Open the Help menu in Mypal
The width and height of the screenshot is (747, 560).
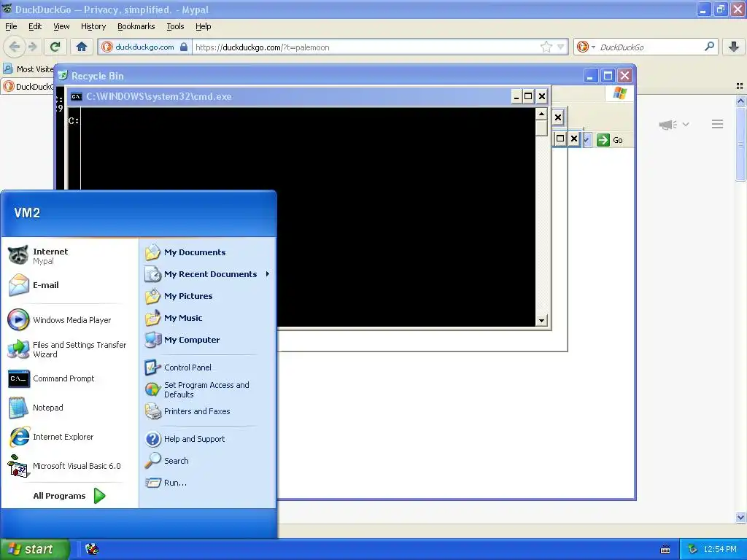click(x=203, y=26)
